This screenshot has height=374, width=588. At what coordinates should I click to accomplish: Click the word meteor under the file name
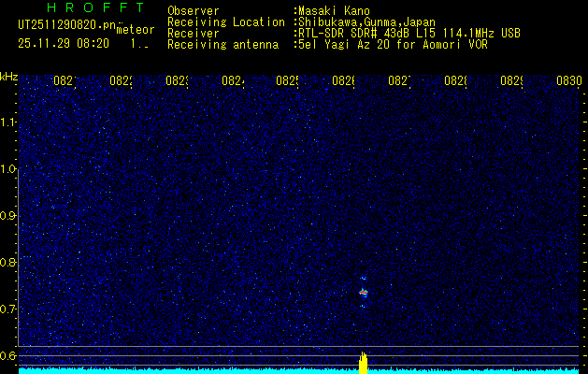coord(136,30)
